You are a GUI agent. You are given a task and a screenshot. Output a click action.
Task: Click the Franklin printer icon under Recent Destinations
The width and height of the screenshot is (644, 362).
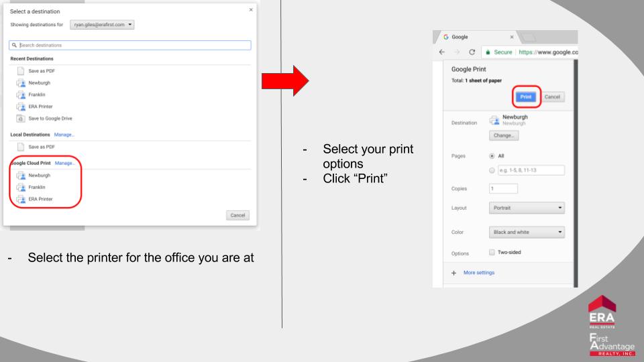point(21,95)
